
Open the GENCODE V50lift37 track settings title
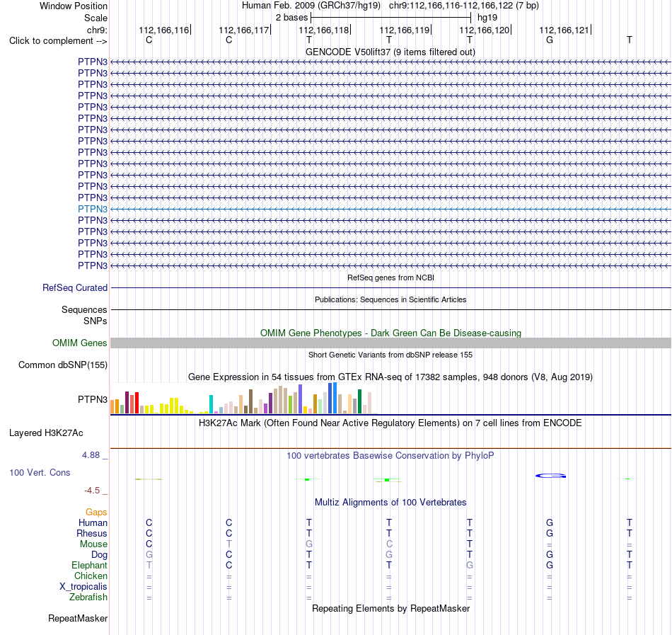[x=390, y=52]
